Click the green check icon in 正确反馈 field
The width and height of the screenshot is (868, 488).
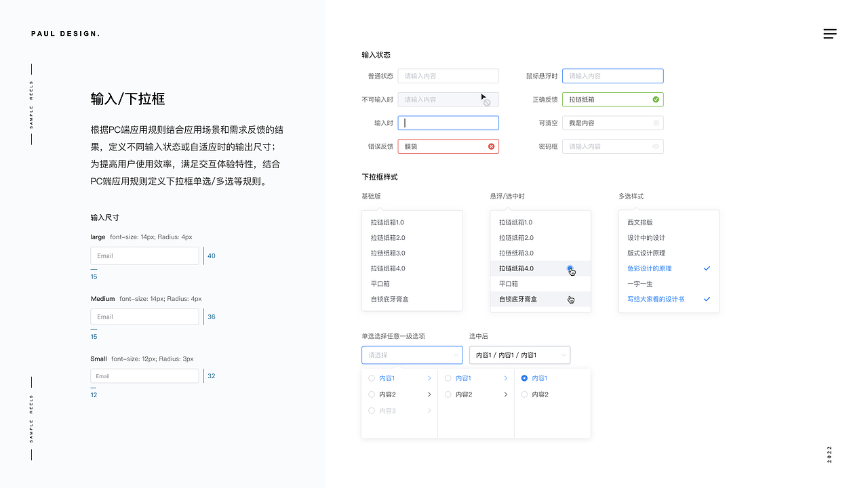pos(656,100)
